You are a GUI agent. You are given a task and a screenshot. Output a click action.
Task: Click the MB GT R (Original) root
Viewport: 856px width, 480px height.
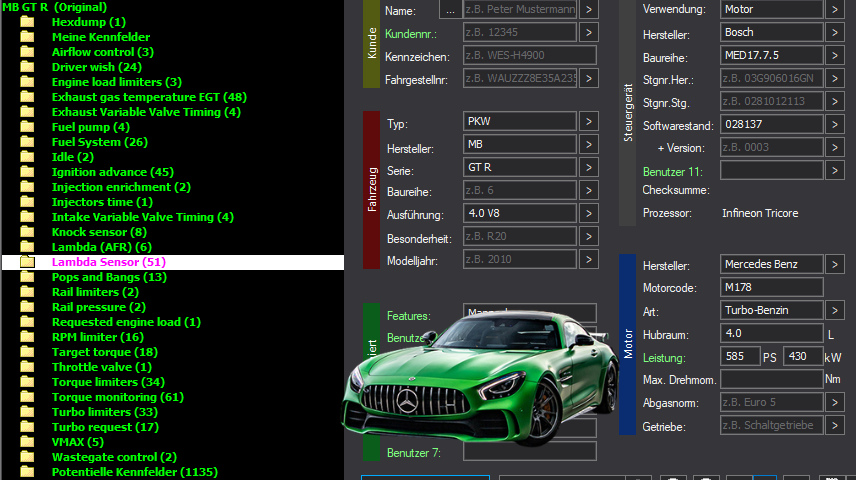(55, 7)
